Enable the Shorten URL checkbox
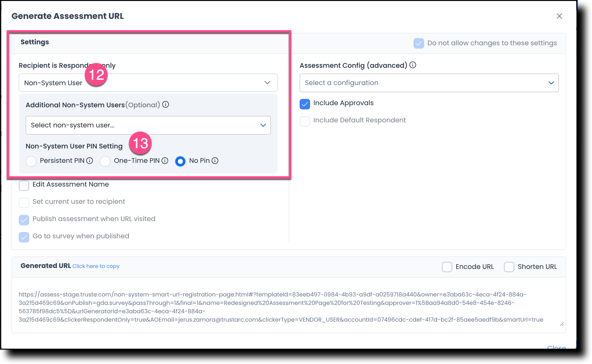The height and width of the screenshot is (364, 592). coord(509,267)
